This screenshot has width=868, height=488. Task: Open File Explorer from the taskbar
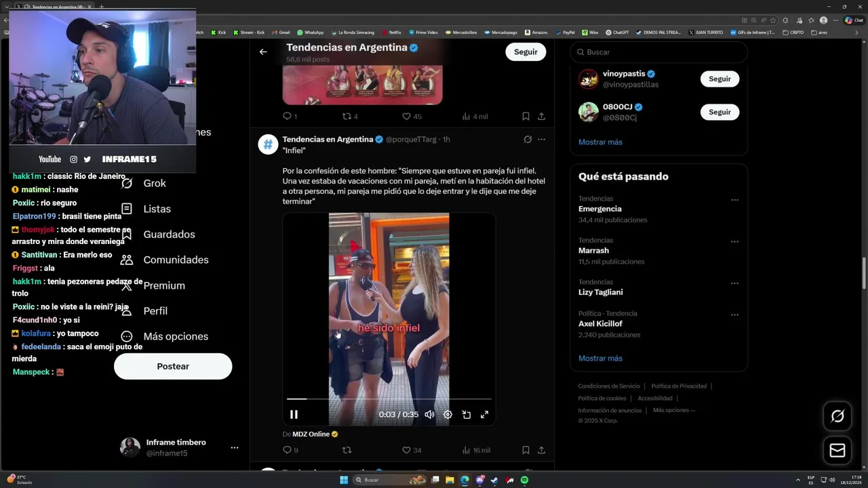450,480
